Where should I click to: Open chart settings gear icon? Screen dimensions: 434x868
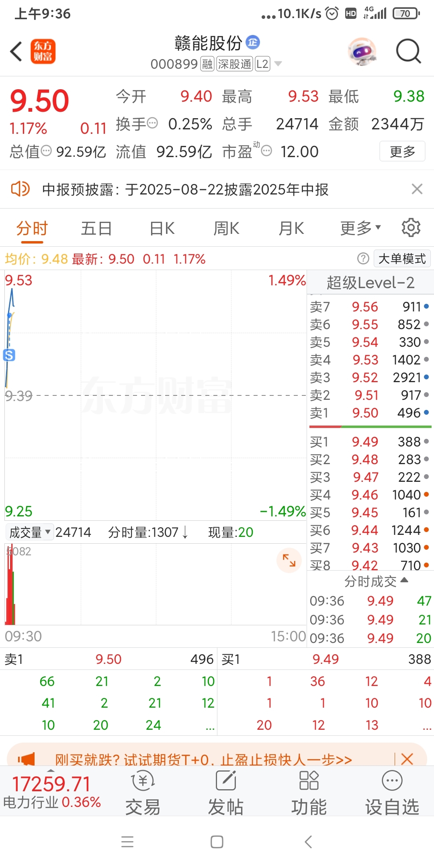(x=411, y=228)
